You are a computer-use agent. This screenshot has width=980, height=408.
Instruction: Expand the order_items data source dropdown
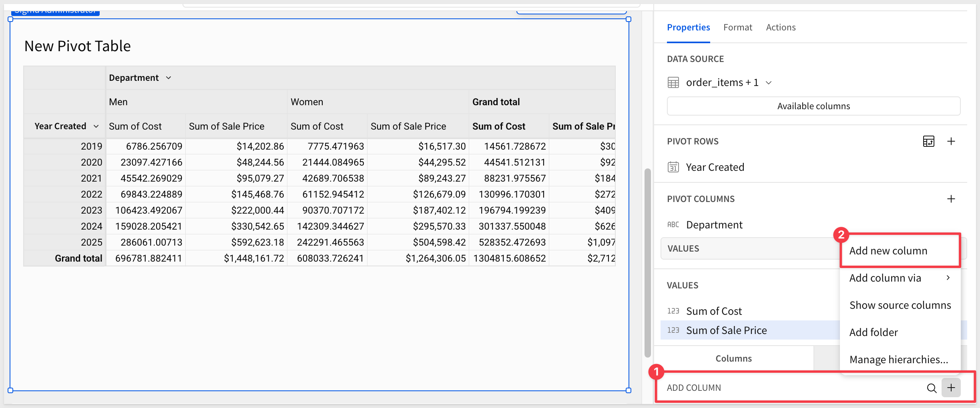pyautogui.click(x=769, y=82)
